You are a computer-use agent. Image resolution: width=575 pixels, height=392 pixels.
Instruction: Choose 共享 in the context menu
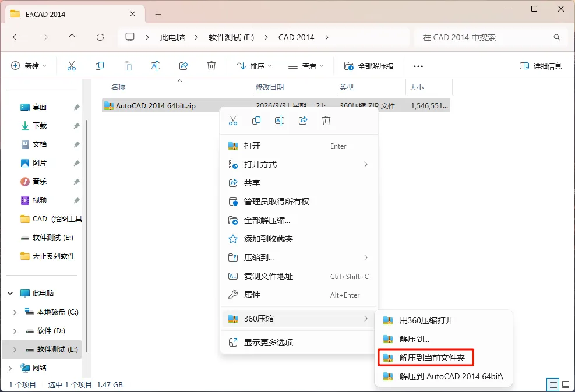298,183
